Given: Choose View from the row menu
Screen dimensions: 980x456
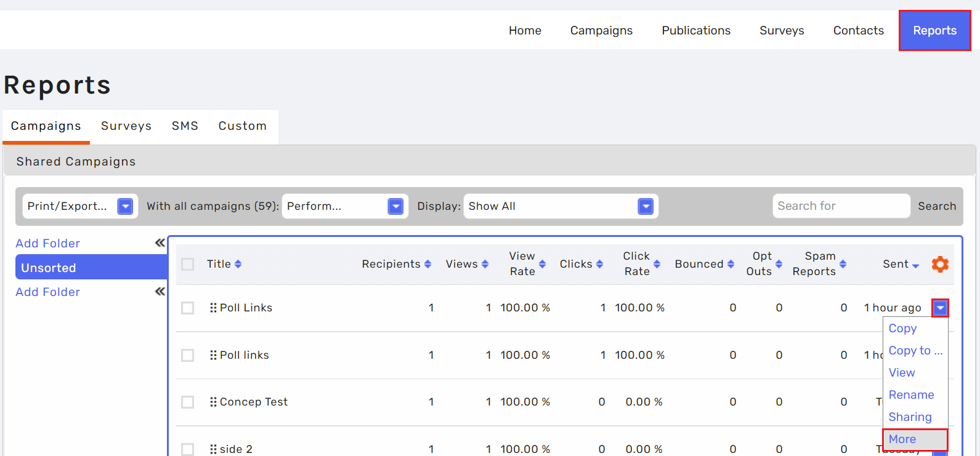Looking at the screenshot, I should pyautogui.click(x=902, y=373).
